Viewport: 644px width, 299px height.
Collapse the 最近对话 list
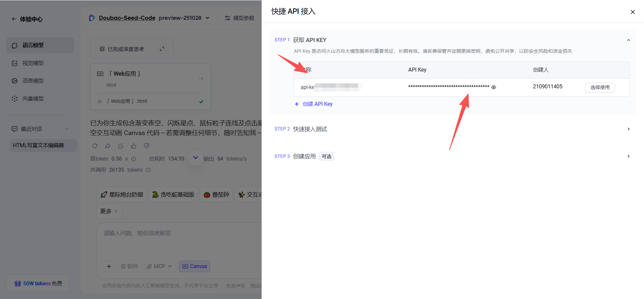coord(67,129)
